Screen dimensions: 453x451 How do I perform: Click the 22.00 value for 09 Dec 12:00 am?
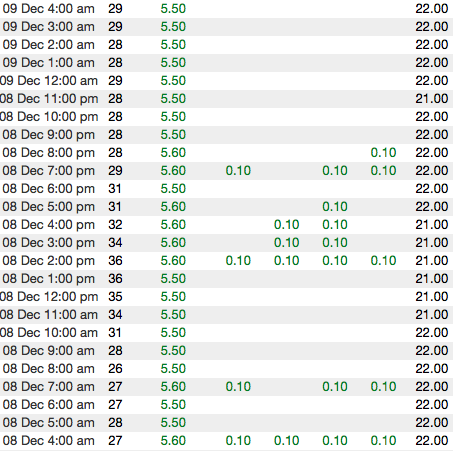point(432,81)
